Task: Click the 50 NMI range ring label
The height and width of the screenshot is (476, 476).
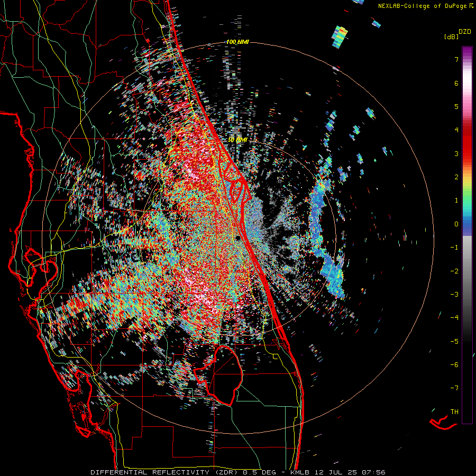Action: click(237, 140)
